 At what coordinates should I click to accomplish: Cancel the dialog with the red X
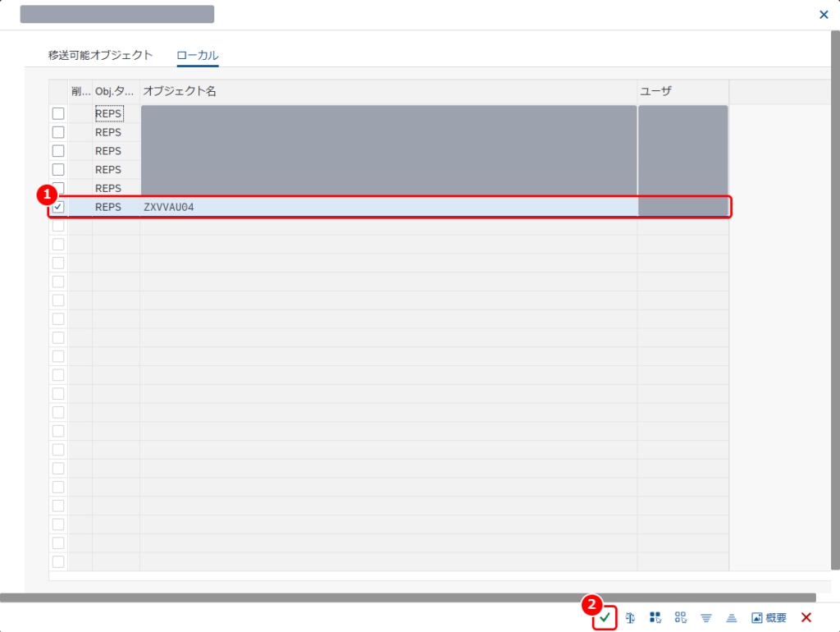[x=806, y=617]
